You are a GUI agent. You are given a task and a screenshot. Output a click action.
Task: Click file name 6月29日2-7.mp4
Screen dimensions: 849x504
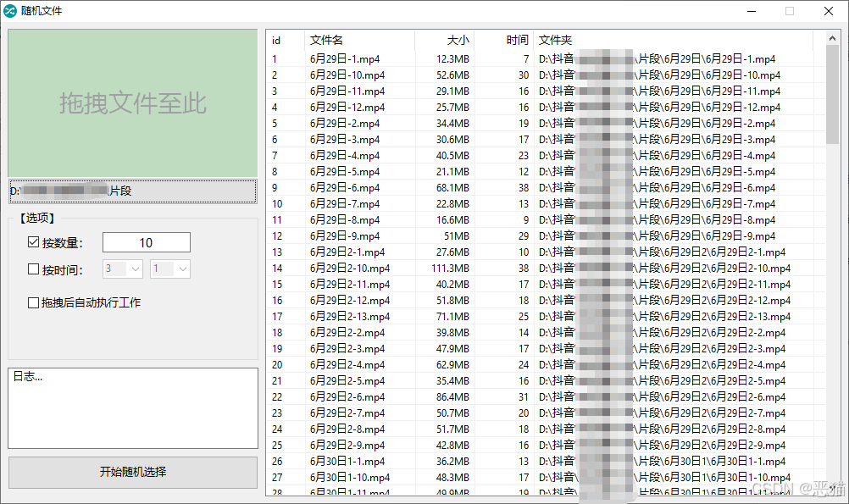347,413
